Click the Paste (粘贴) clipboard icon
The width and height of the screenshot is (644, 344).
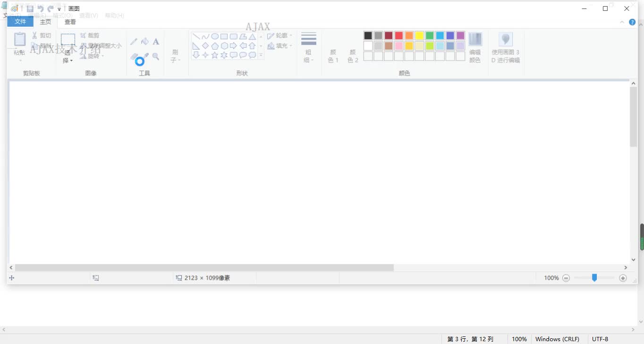click(20, 39)
